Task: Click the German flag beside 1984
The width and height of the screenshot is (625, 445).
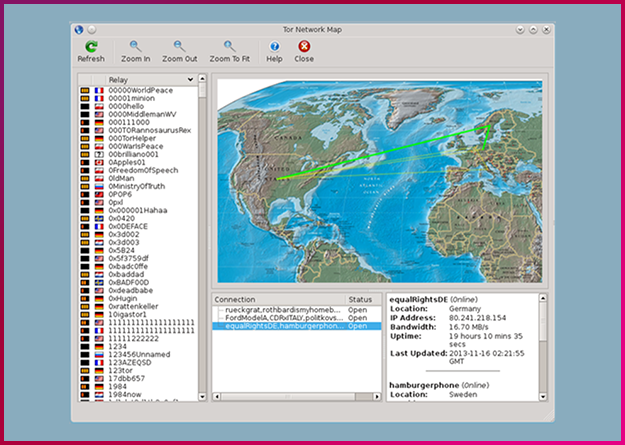Action: 99,386
